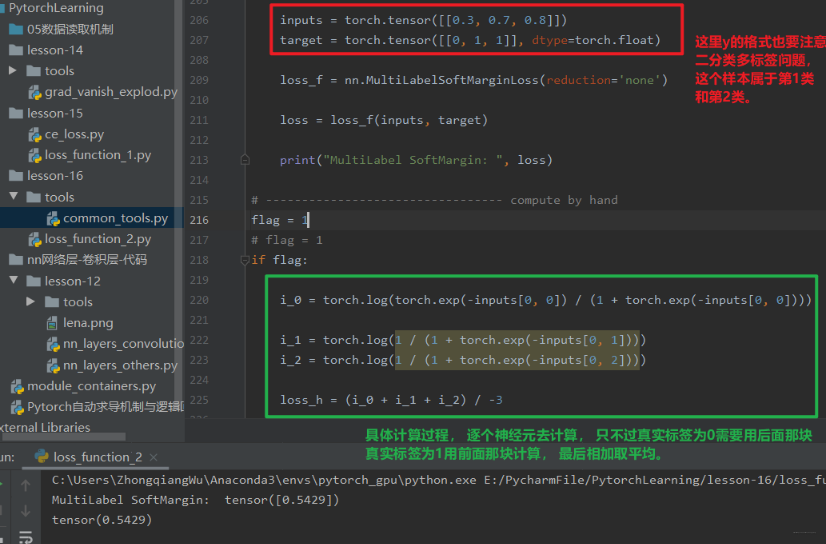Click Python icon on loss_function_2 run tab
Screen dimensions: 826x544
[42, 457]
